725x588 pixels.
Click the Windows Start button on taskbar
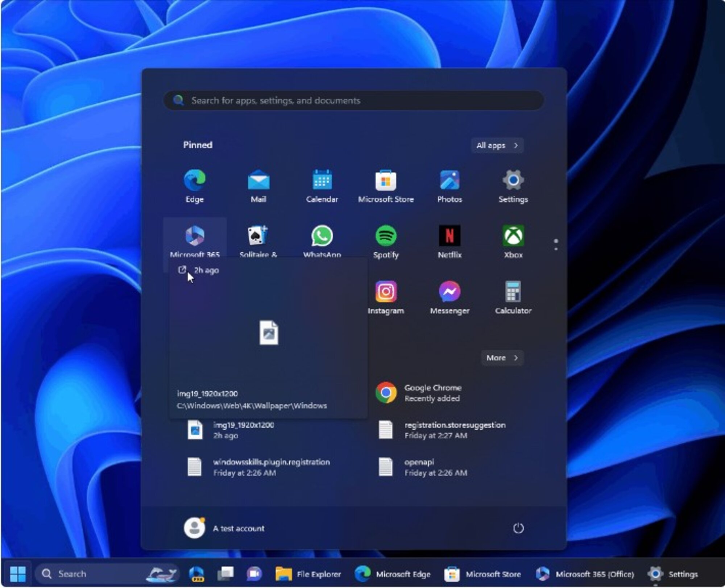coord(18,574)
